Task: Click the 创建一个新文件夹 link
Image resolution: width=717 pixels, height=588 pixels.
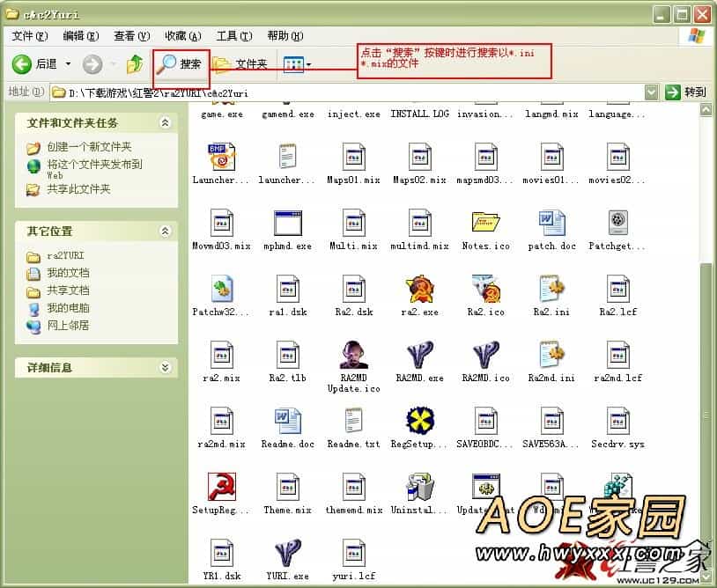Action: pyautogui.click(x=89, y=147)
